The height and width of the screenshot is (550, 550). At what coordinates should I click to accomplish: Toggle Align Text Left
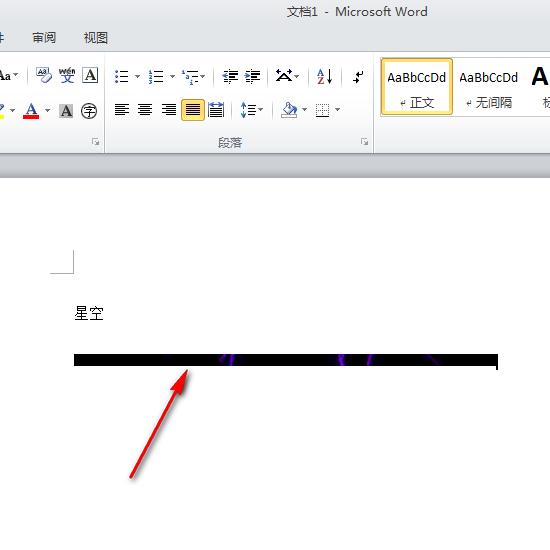(x=122, y=110)
